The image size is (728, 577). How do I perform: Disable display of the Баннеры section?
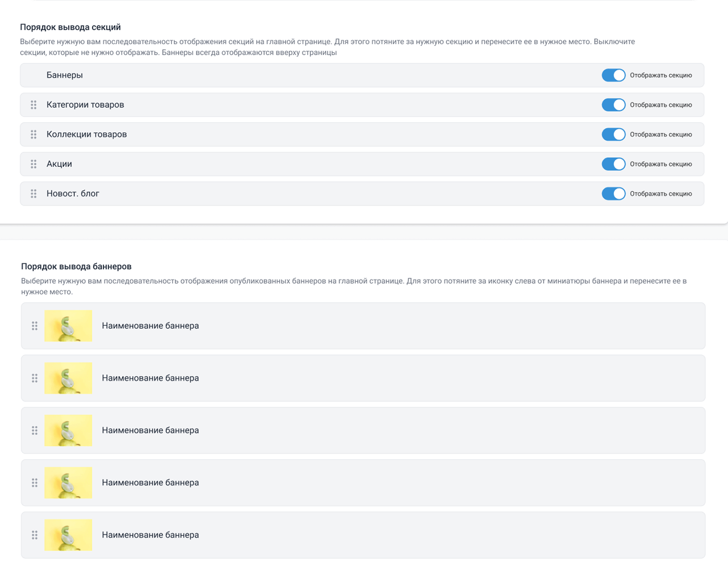[614, 75]
